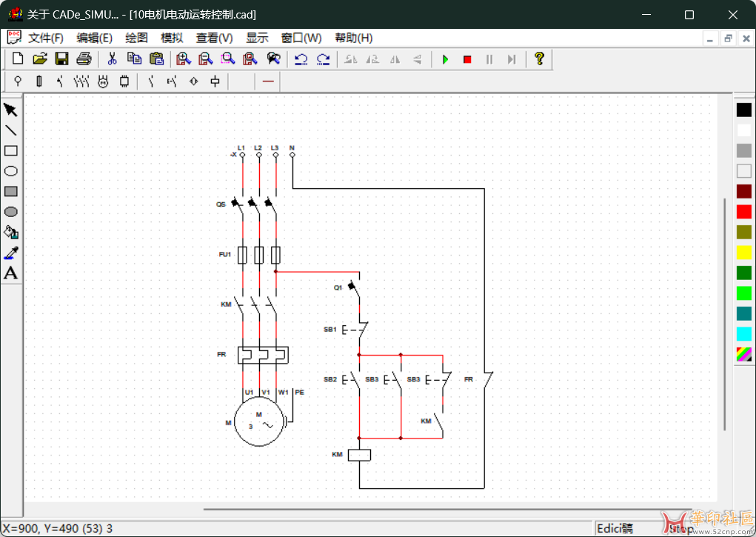Click the FR thermal relay block

pyautogui.click(x=263, y=355)
